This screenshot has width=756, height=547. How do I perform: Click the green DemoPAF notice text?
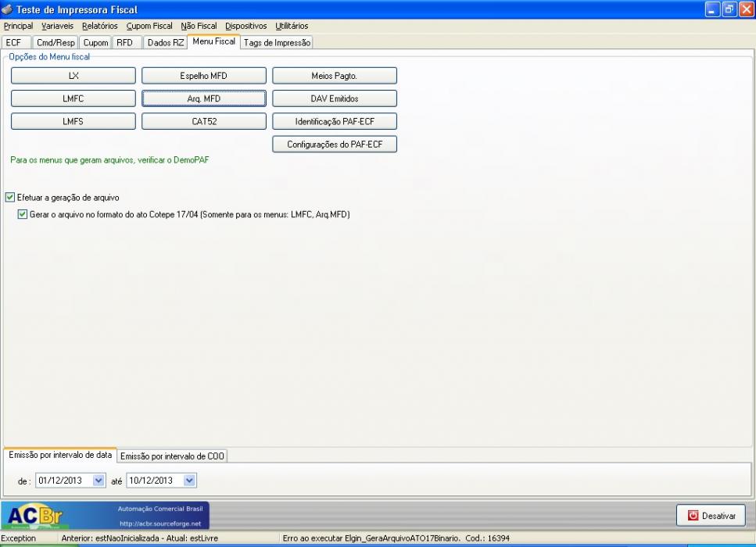coord(109,159)
